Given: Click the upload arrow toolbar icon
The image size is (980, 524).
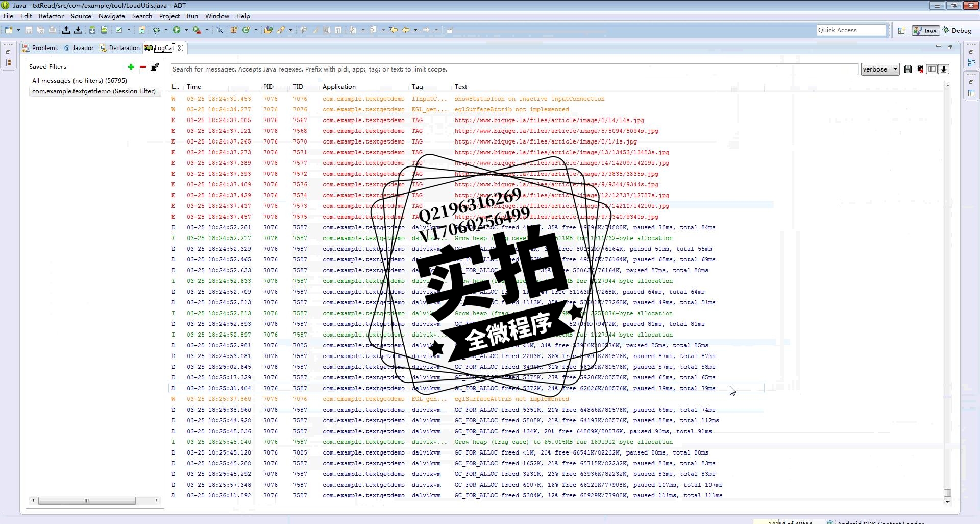Looking at the screenshot, I should click(66, 30).
